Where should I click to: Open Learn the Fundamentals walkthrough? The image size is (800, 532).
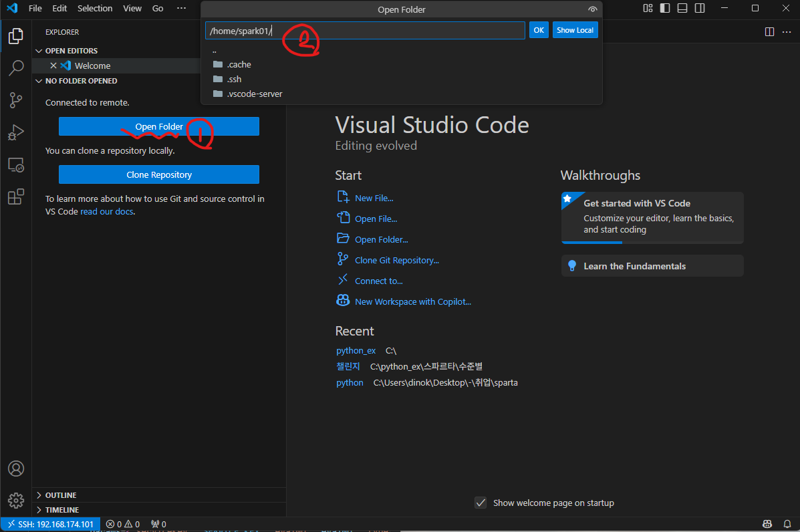(x=652, y=266)
